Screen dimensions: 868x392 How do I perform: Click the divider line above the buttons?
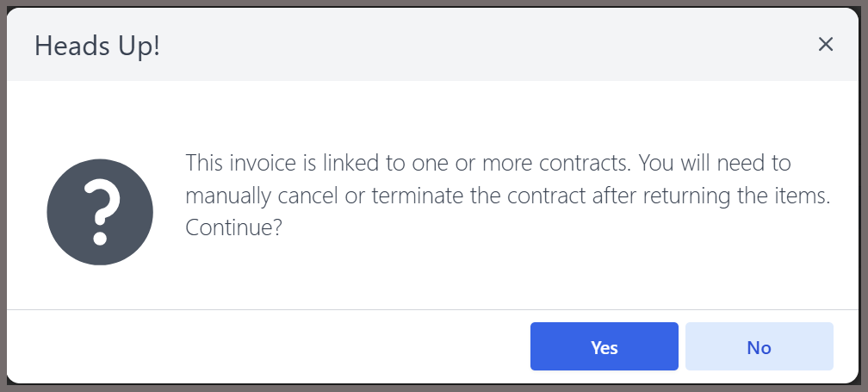coord(432,309)
